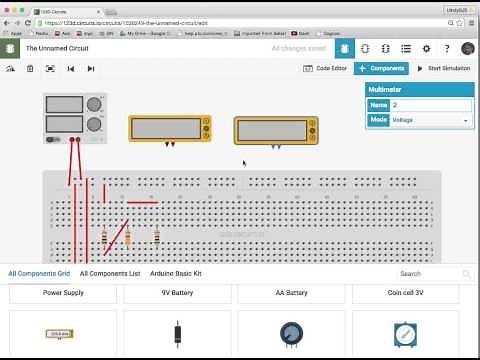Click the redo step-forward icon
The height and width of the screenshot is (360, 480).
[x=91, y=69]
